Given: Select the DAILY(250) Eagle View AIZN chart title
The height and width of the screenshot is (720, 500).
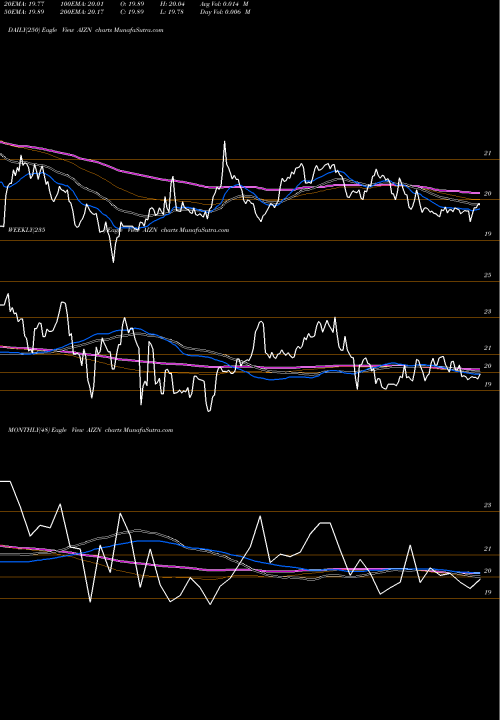Looking at the screenshot, I should 86,30.
